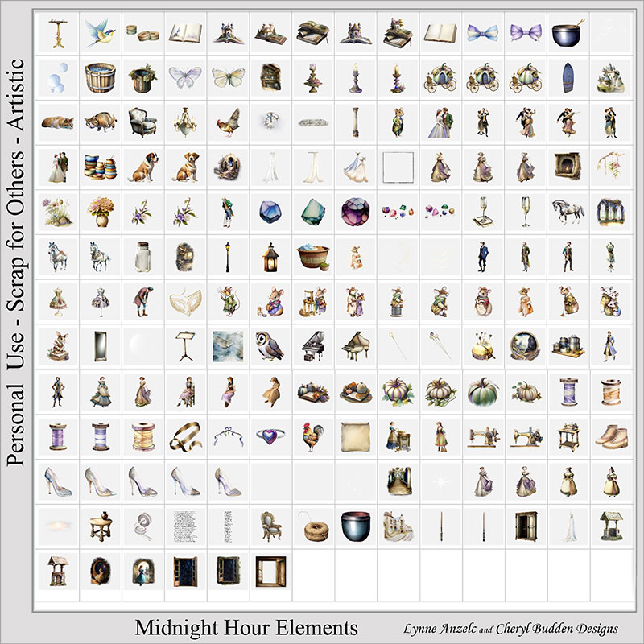Pick the white sparkle star element
The height and width of the screenshot is (644, 644).
tap(440, 481)
